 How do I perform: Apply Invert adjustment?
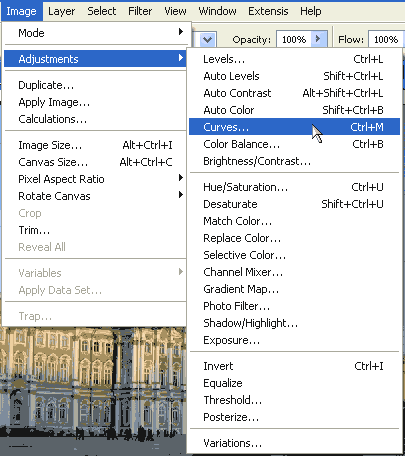tap(294, 366)
